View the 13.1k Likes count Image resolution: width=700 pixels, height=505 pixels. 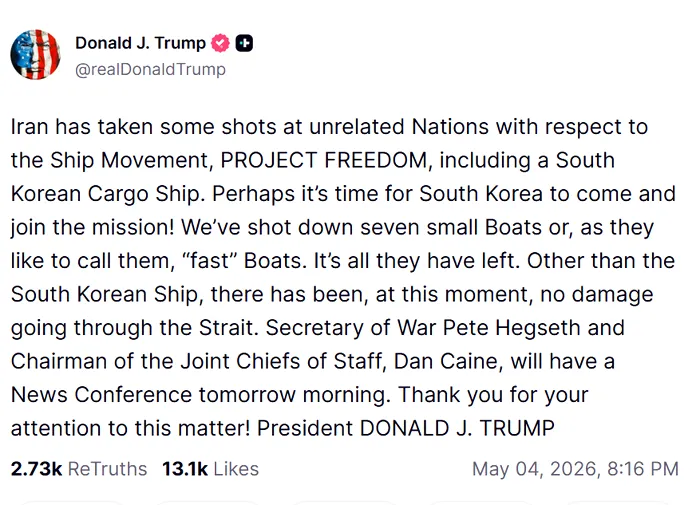(185, 469)
